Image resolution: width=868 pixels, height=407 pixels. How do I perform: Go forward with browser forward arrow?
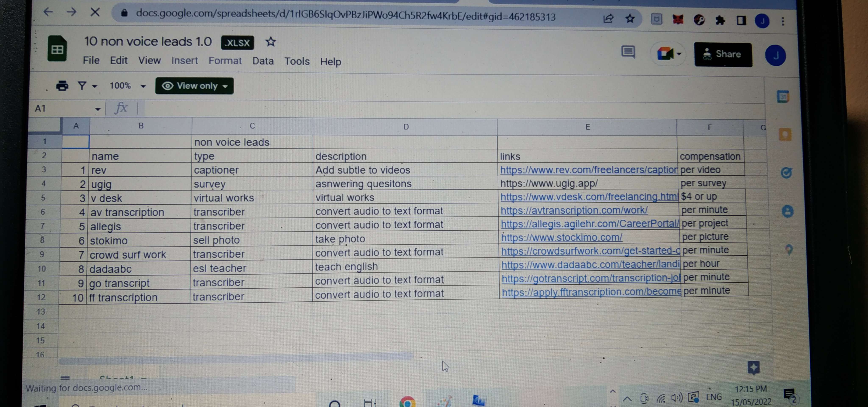point(71,12)
